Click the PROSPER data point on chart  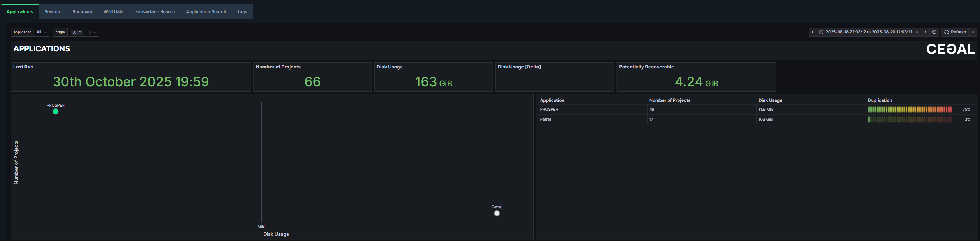pos(56,112)
